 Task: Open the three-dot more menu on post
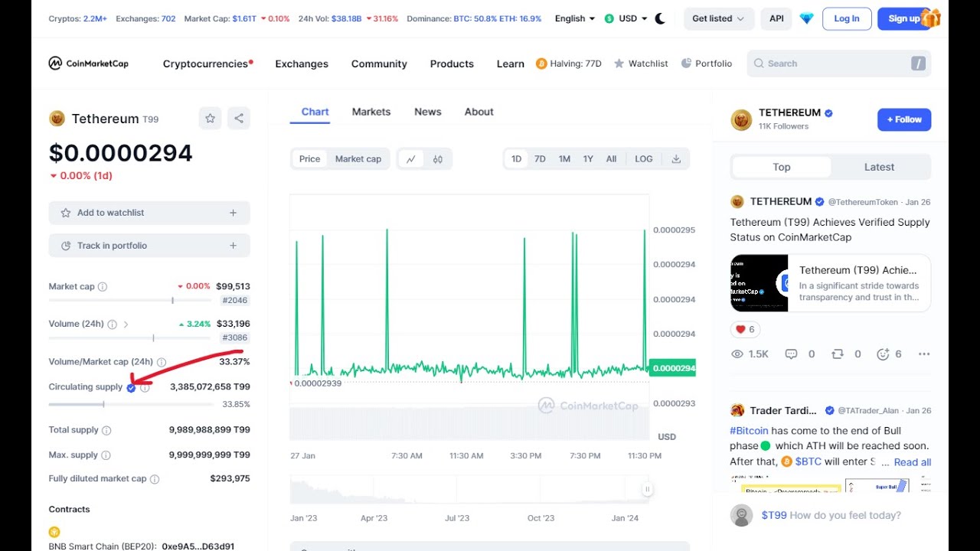coord(924,354)
